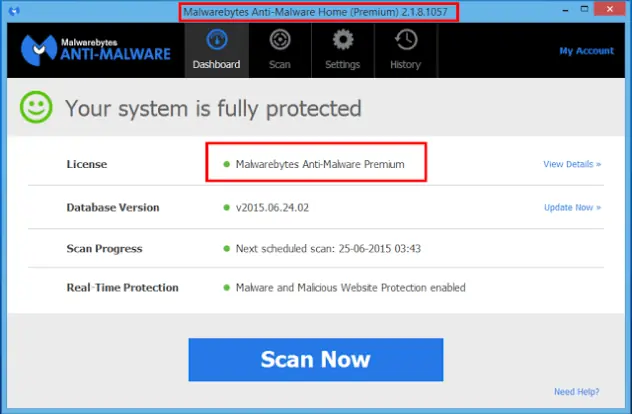632x414 pixels.
Task: Click green dot beside database version v2015.06.24.02
Action: (227, 208)
